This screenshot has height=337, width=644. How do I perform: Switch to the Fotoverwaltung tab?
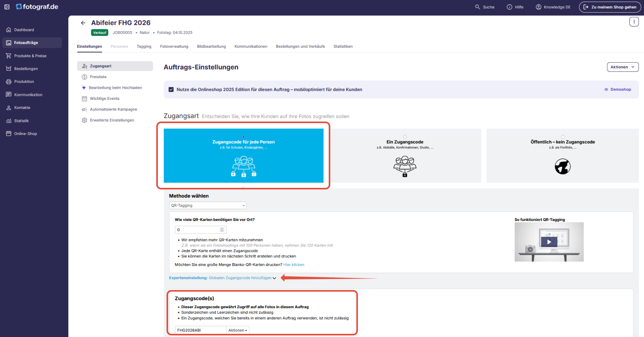point(174,47)
